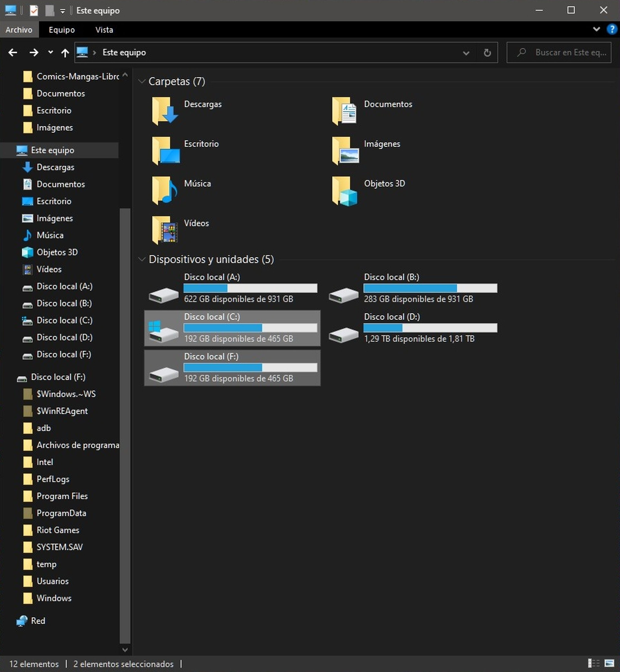Collapse the Carpetas (7) group
The height and width of the screenshot is (672, 620).
coord(142,81)
